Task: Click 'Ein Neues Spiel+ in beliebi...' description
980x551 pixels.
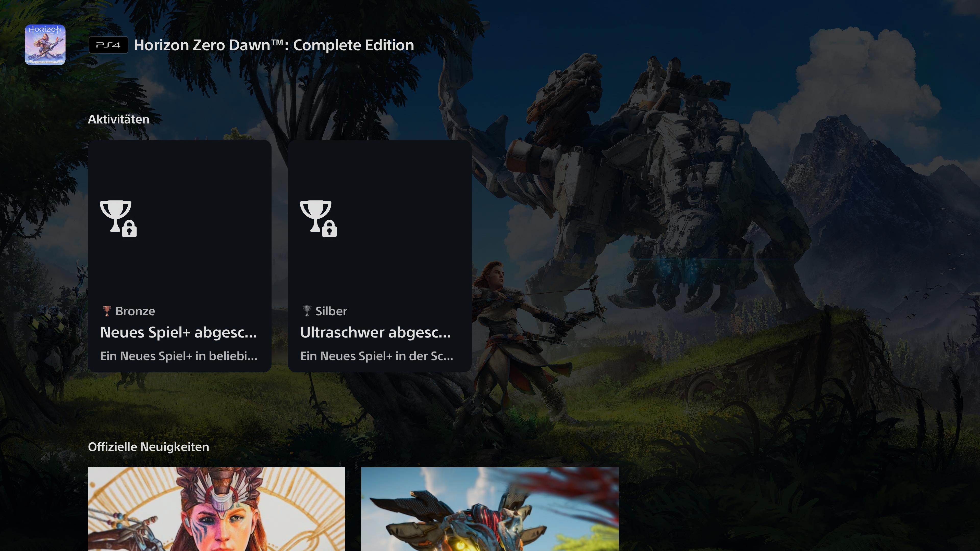Action: [x=179, y=356]
